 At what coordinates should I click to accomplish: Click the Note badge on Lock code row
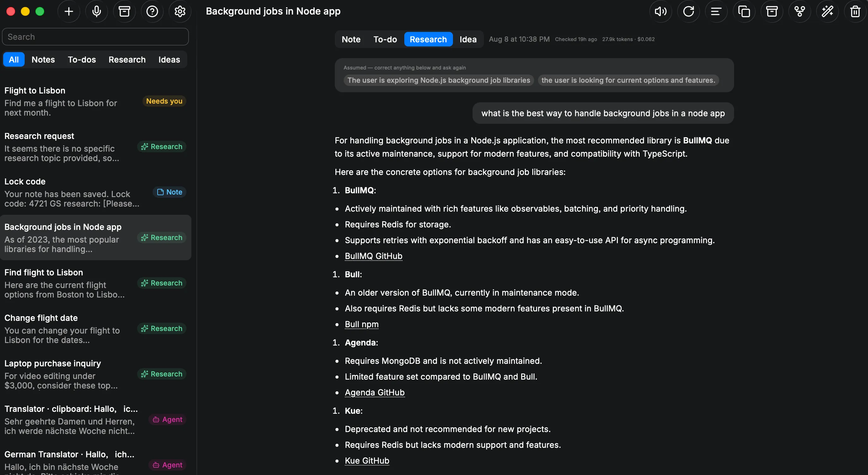pyautogui.click(x=170, y=192)
